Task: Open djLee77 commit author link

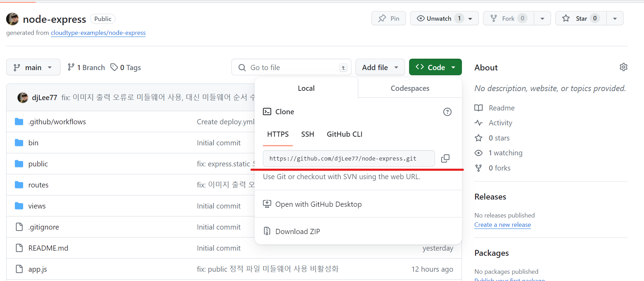Action: click(x=45, y=98)
